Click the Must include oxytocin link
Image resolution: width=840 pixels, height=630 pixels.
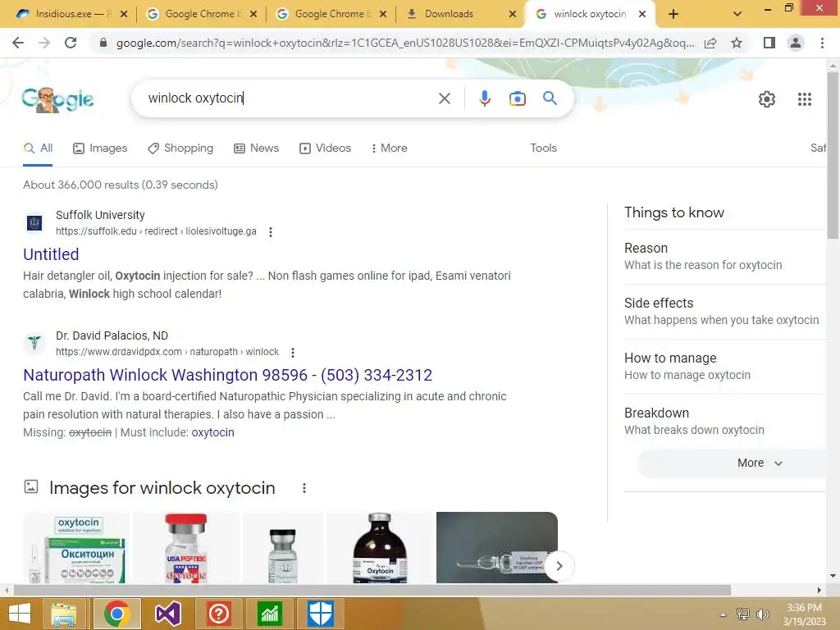coord(212,432)
